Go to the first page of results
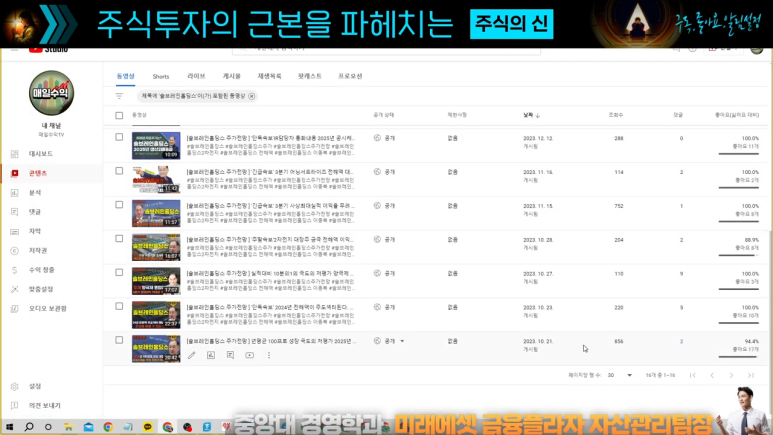Screen dimensions: 773x435 click(x=693, y=375)
